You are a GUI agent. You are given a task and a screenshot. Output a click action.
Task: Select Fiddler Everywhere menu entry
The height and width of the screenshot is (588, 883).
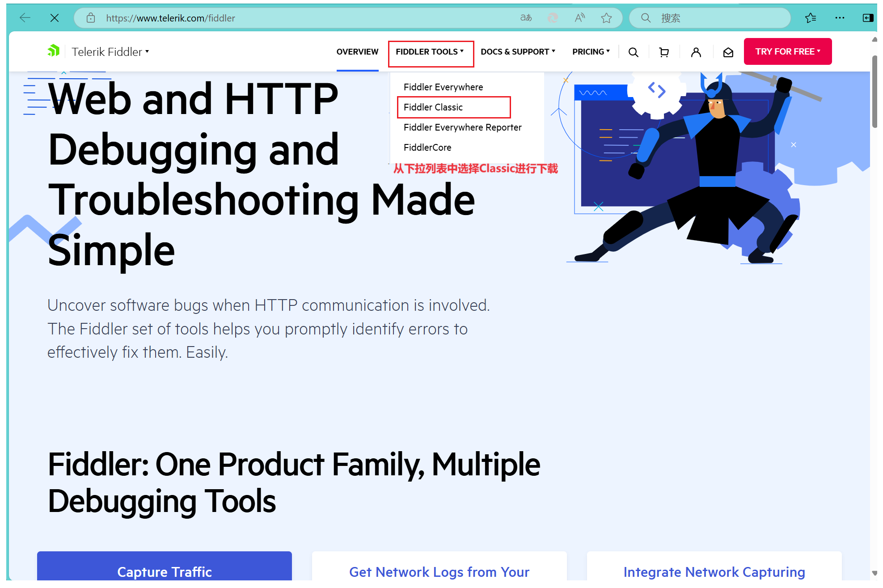pos(443,87)
